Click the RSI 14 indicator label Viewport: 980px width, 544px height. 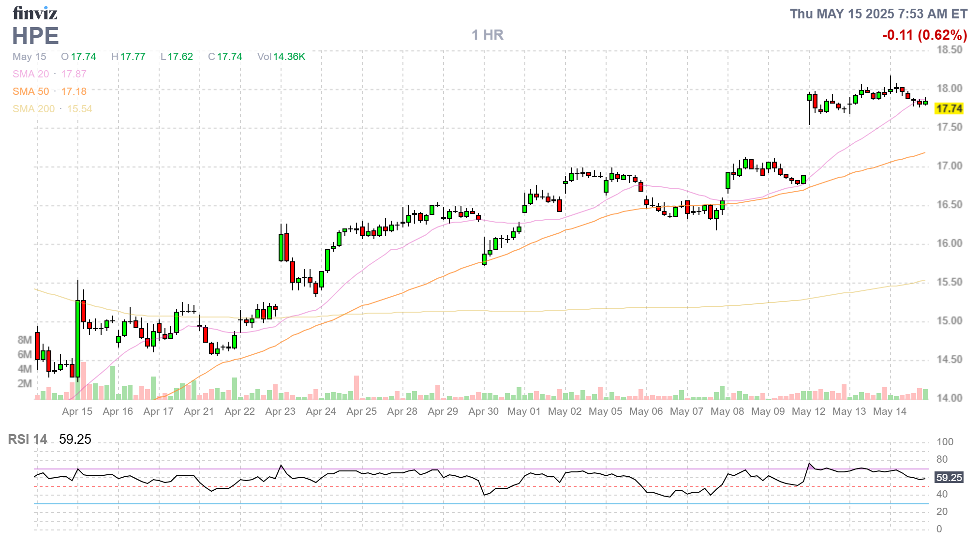[28, 439]
